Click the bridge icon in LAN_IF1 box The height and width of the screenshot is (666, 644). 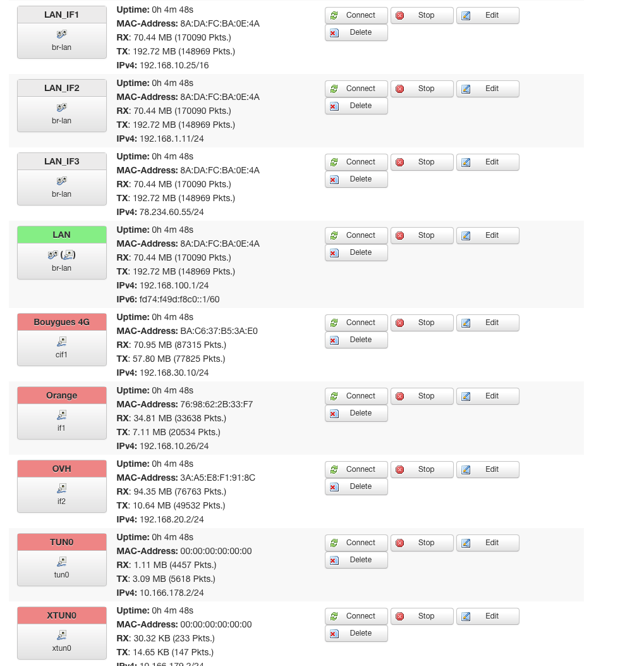(61, 34)
